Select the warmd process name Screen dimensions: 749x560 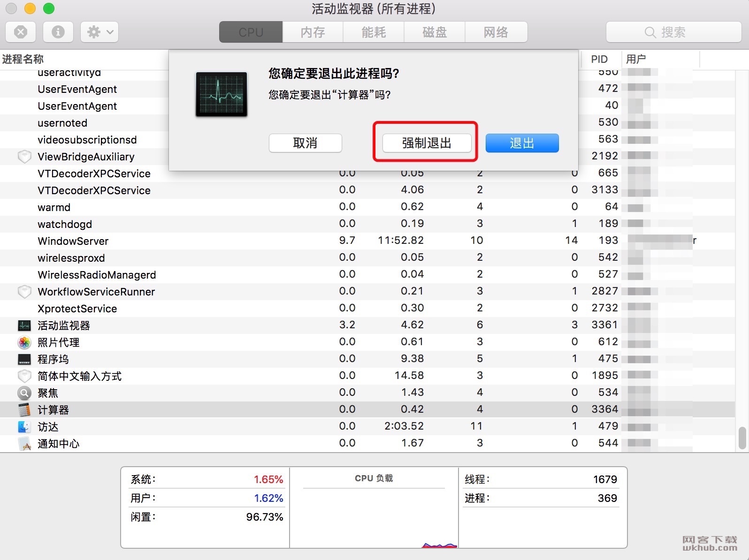point(54,207)
